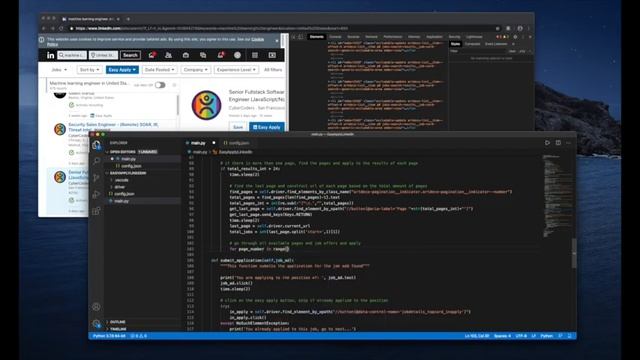Image resolution: width=640 pixels, height=360 pixels.
Task: Click All filters on LinkedIn
Action: click(273, 70)
